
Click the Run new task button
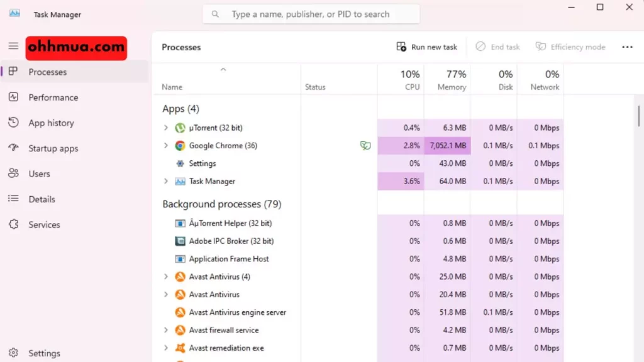point(426,47)
